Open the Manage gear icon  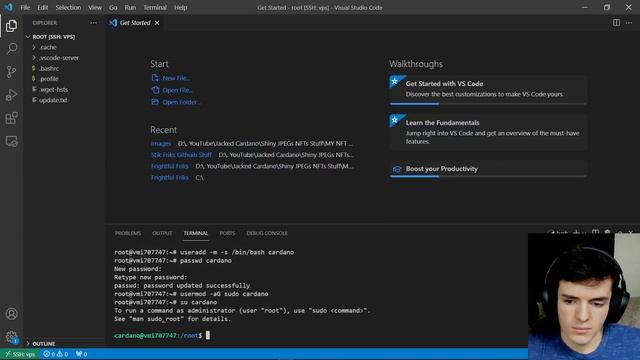[11, 337]
